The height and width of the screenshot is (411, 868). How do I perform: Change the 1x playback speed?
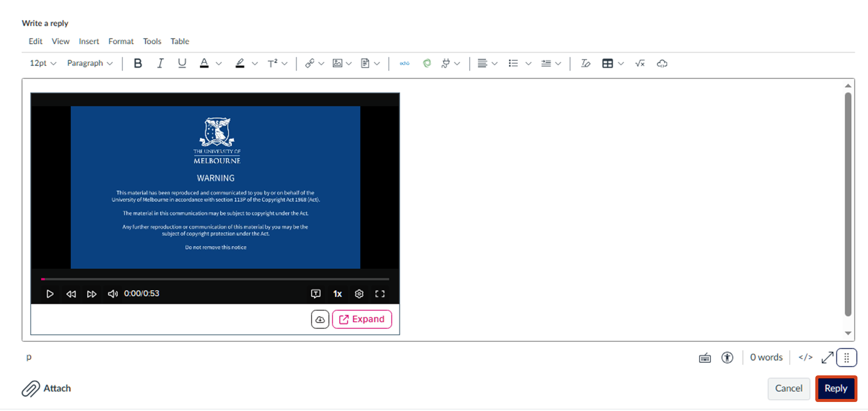point(338,294)
